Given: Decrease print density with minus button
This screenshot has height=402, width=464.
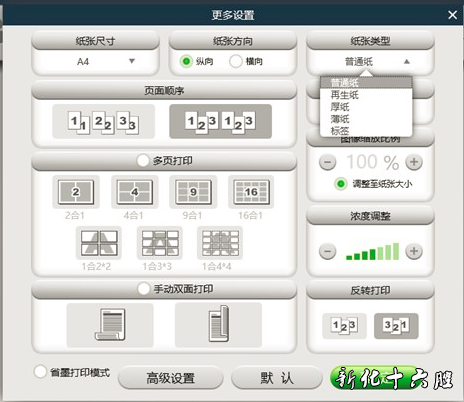Looking at the screenshot, I should pos(328,251).
